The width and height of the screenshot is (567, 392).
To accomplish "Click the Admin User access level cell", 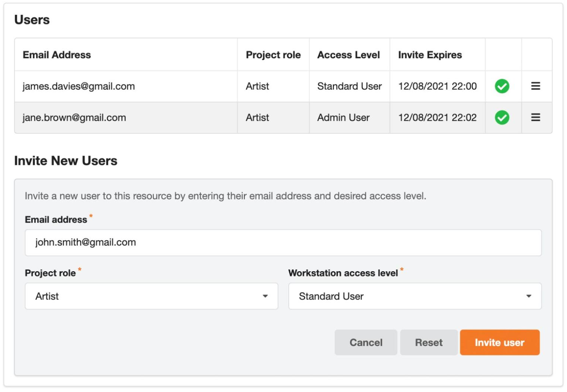I will tap(343, 118).
